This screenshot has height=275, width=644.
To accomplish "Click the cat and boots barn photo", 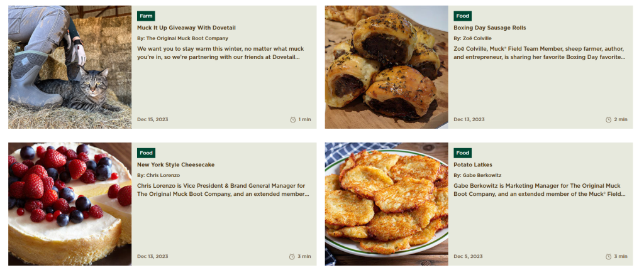I will pyautogui.click(x=70, y=67).
